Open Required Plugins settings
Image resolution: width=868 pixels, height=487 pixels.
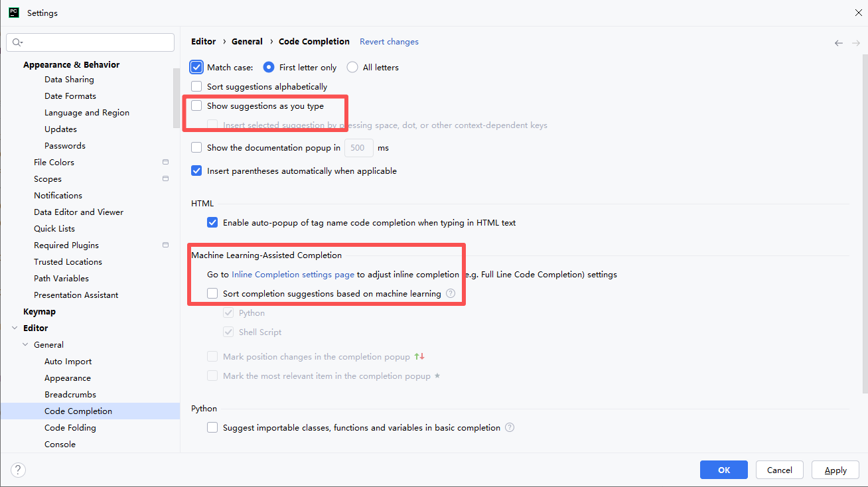[x=66, y=245]
